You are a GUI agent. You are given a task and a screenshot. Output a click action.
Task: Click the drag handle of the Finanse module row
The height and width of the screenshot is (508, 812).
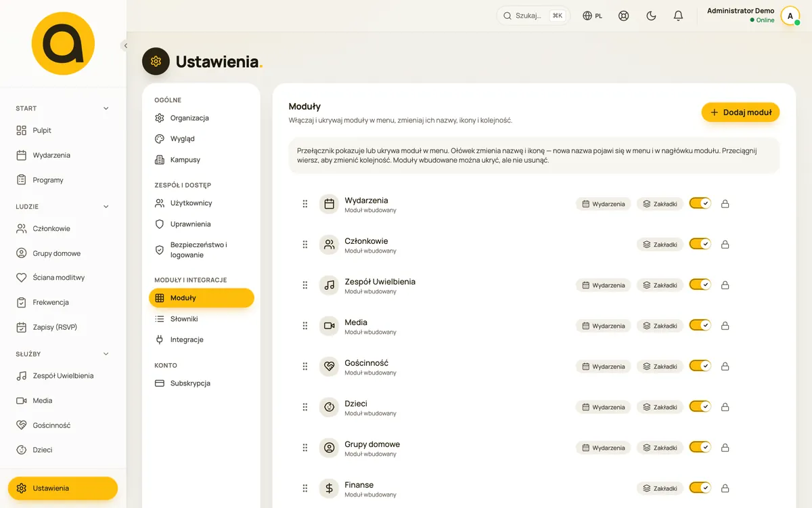coord(305,488)
